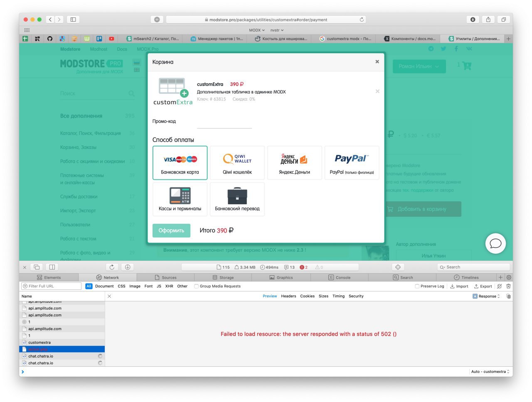Open the Console inspector tab

tap(339, 277)
